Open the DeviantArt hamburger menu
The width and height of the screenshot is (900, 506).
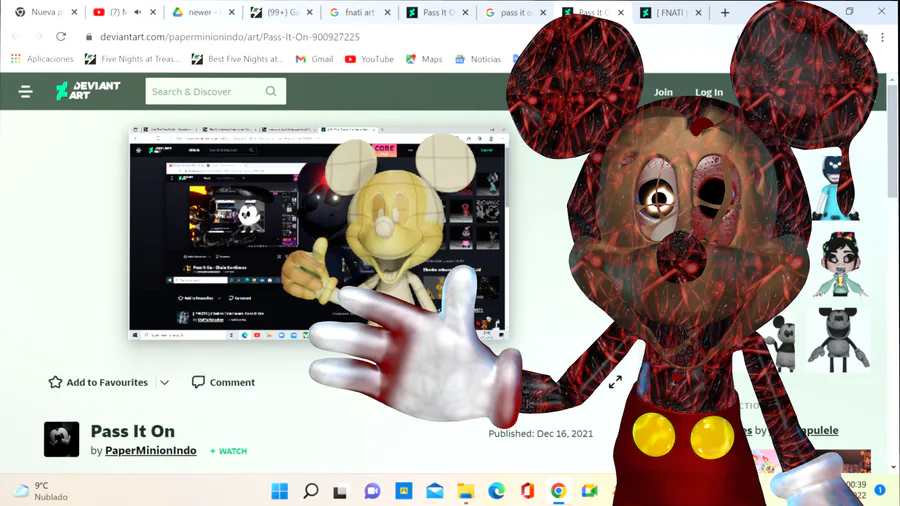point(25,92)
